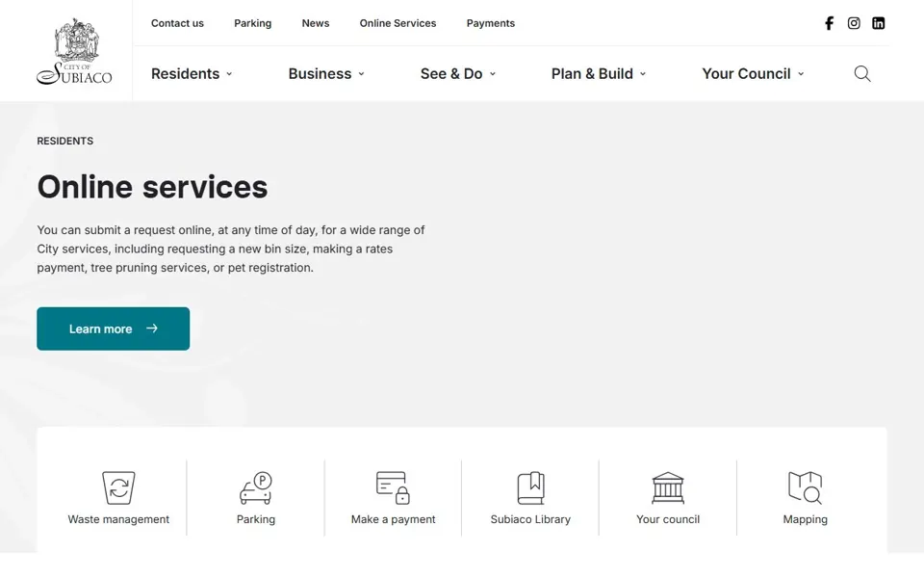Click the Make a payment card icon
Viewport: 924px width, 578px height.
(393, 487)
